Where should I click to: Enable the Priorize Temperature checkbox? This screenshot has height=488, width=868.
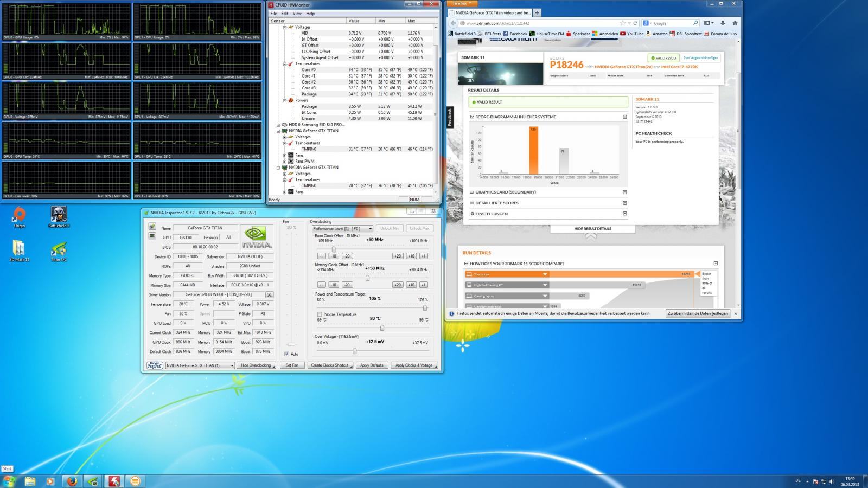pos(319,314)
